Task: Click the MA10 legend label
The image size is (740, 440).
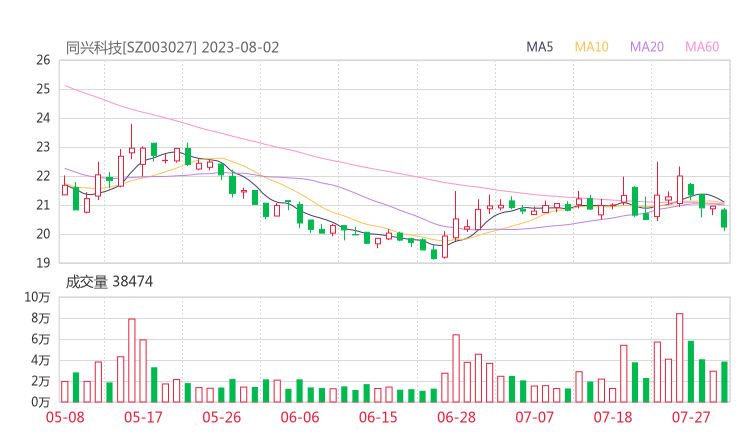Action: [591, 47]
